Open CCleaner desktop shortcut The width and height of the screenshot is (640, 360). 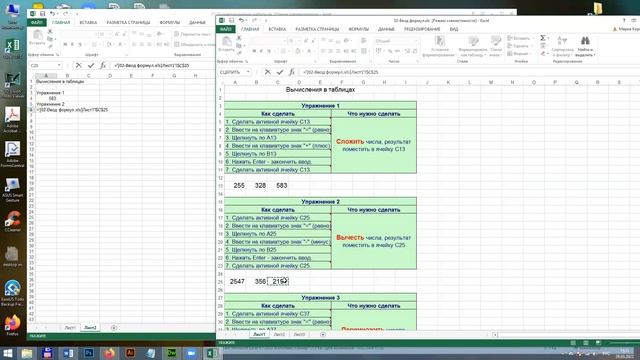tap(12, 221)
